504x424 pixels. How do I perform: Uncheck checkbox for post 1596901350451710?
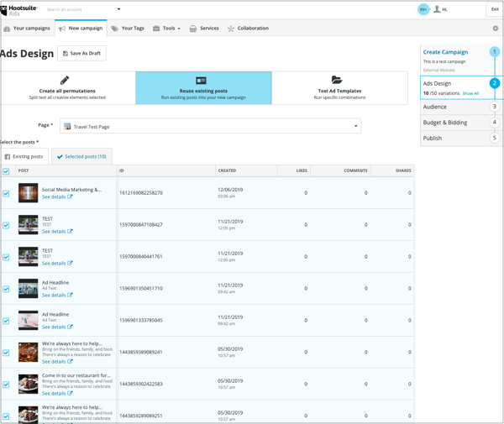coord(6,289)
